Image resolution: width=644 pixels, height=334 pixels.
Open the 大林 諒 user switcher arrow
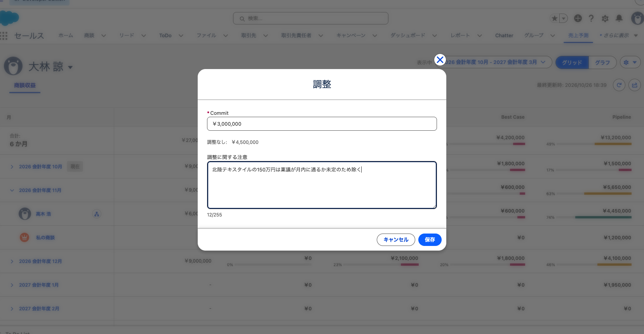(x=70, y=67)
